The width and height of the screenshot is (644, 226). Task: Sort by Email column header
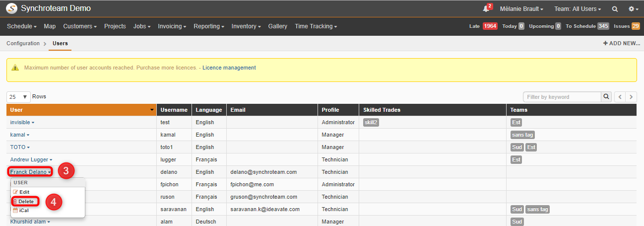coord(272,110)
